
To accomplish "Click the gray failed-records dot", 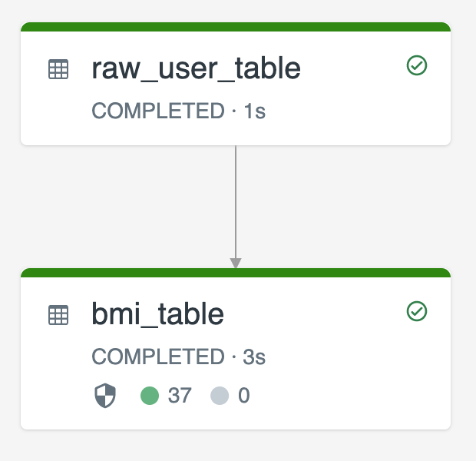I will pyautogui.click(x=220, y=396).
